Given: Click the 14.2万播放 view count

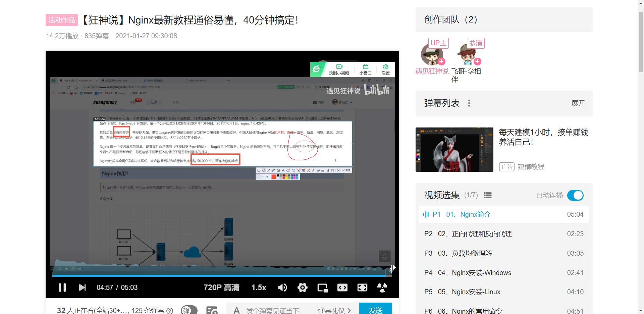Looking at the screenshot, I should pos(62,36).
